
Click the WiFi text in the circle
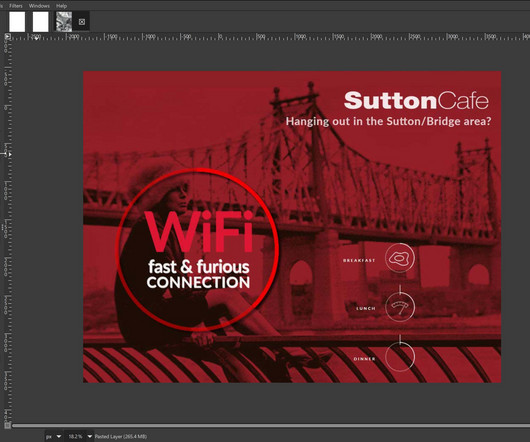tap(199, 232)
